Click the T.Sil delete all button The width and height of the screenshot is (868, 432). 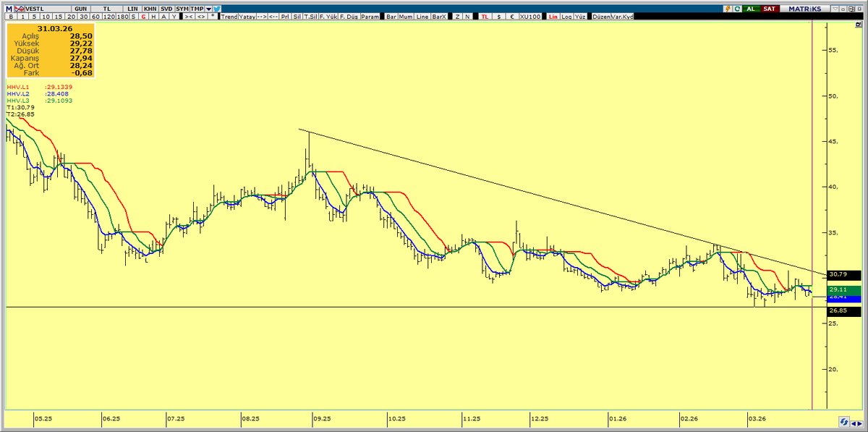(x=310, y=16)
